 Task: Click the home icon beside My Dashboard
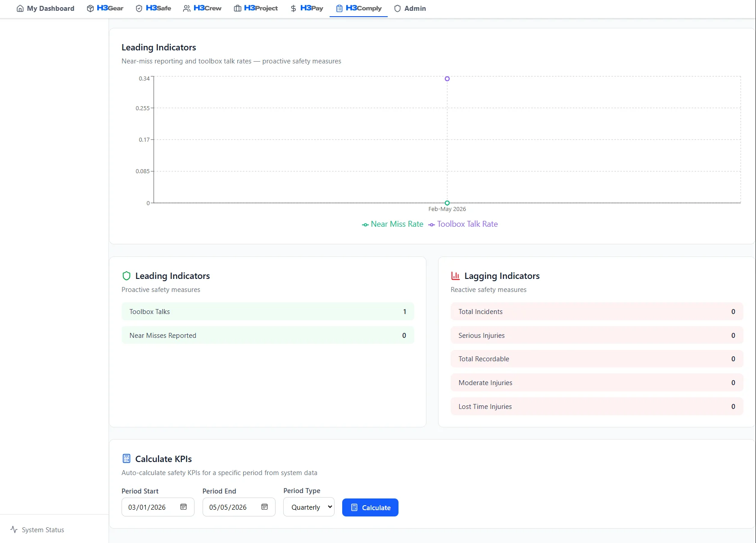coord(20,9)
